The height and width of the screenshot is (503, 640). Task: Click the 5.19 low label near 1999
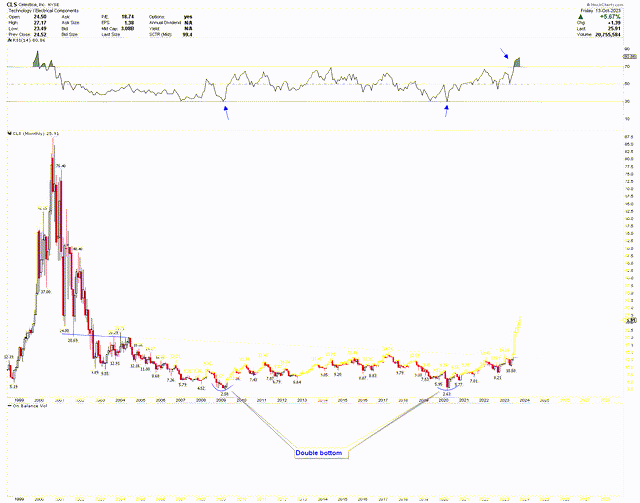13,386
